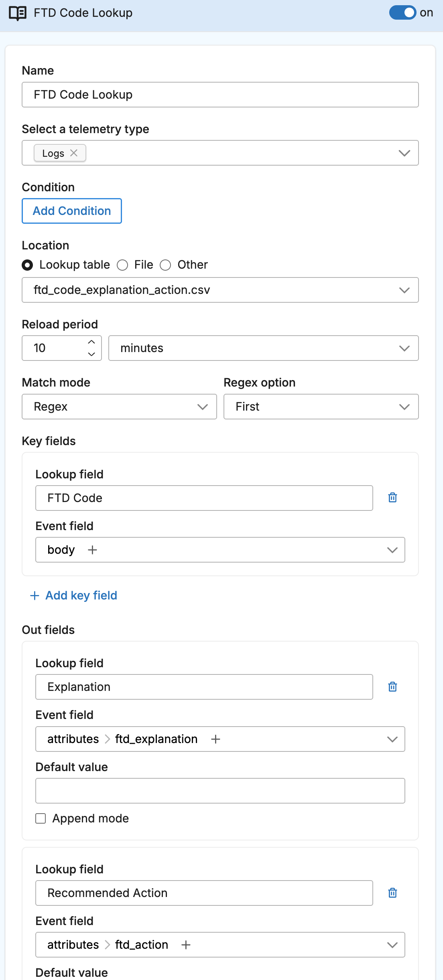Delete the Recommended Action out field

pos(392,893)
